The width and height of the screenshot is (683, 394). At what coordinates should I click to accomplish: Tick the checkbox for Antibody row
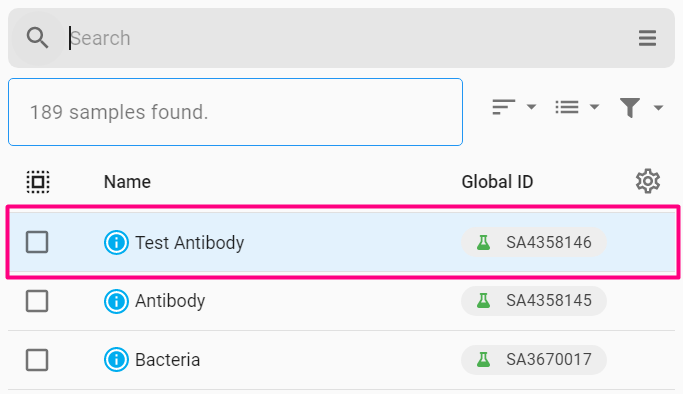tap(37, 301)
